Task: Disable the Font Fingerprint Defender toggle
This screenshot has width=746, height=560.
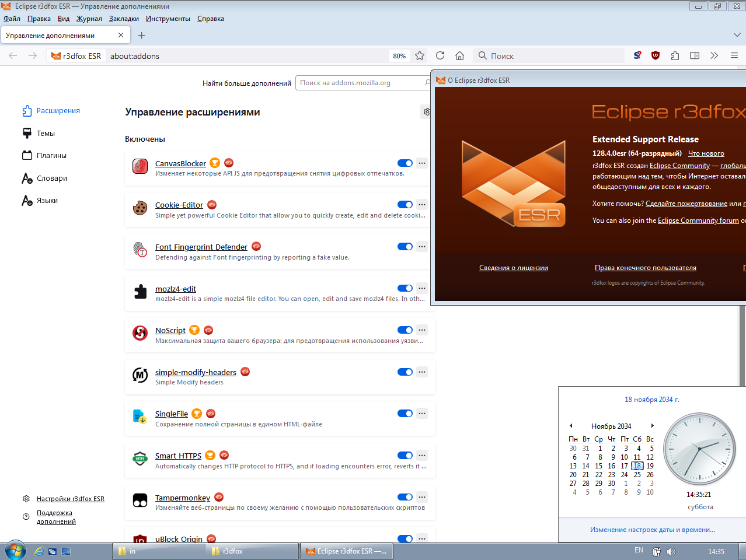Action: (405, 247)
